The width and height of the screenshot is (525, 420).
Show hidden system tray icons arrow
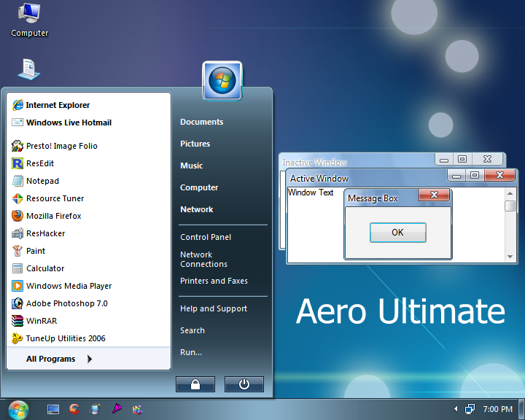tap(456, 409)
